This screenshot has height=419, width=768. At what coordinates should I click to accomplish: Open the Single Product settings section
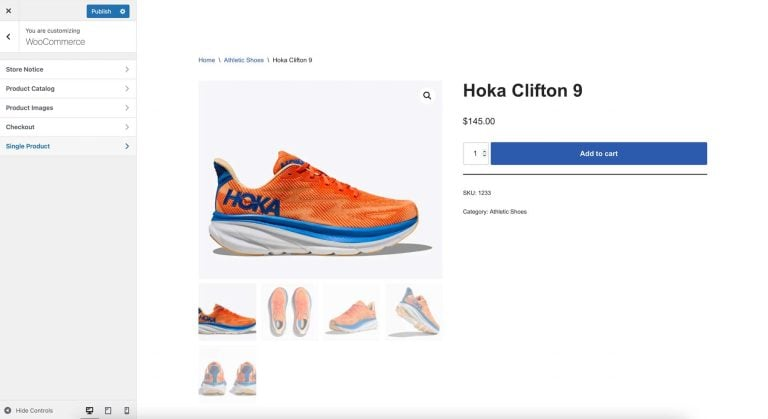pyautogui.click(x=67, y=146)
